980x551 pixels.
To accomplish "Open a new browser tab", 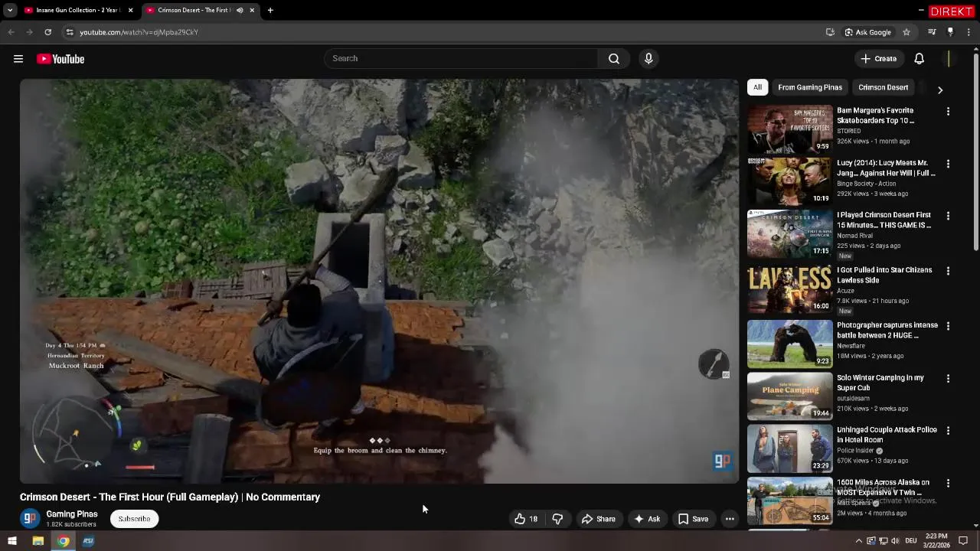I will pyautogui.click(x=270, y=10).
